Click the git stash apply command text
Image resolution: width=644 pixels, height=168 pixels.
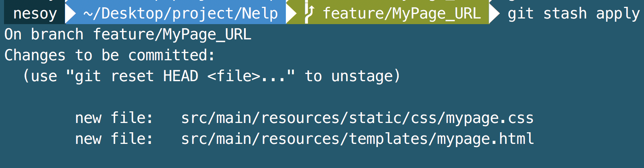(x=573, y=14)
